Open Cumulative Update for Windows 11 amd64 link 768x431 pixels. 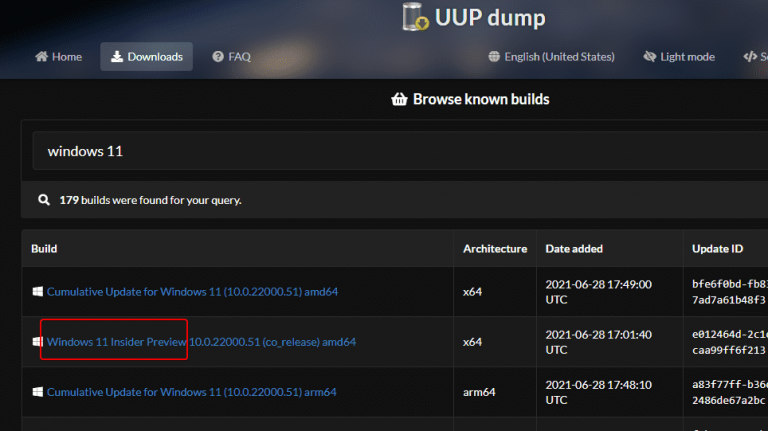point(192,292)
